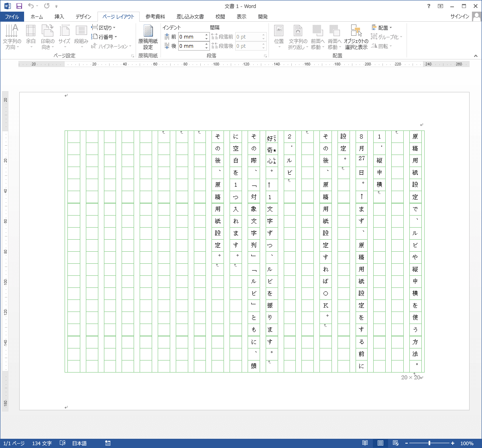
Task: Click the Undo arrow icon
Action: (x=31, y=6)
